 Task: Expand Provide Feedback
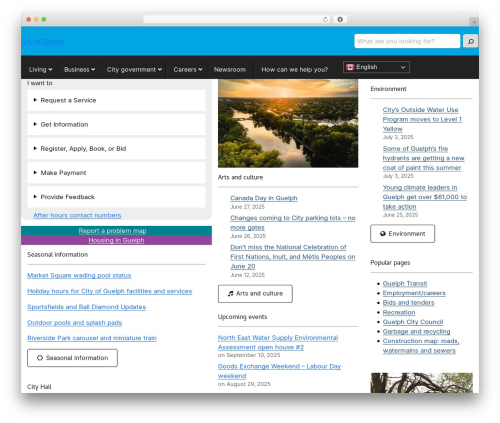click(x=116, y=197)
